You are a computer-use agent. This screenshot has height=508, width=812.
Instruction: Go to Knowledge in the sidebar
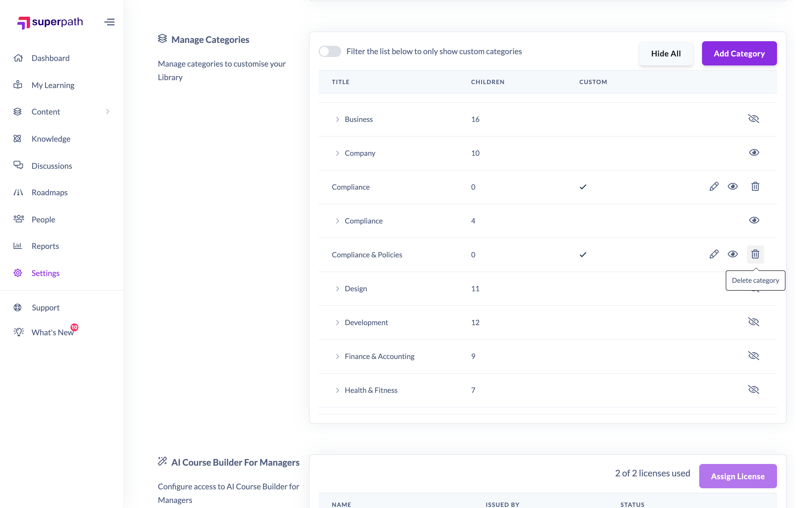(x=51, y=139)
